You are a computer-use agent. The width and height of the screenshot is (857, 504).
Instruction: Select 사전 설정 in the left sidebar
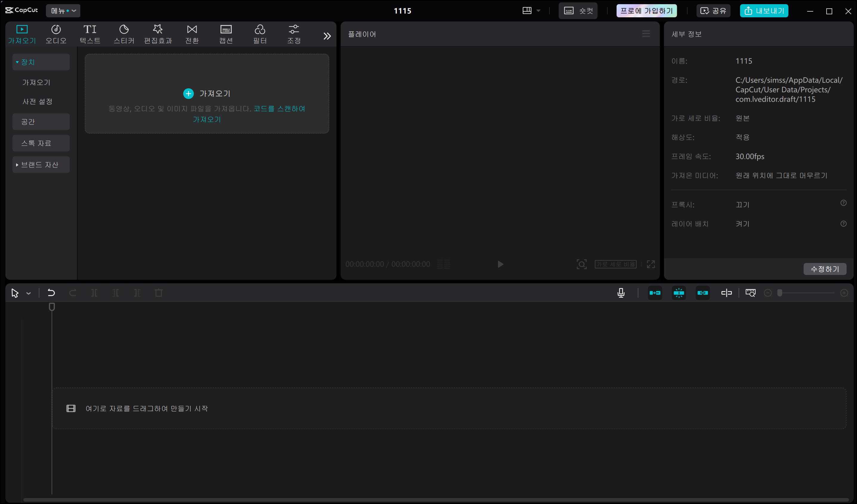coord(37,101)
